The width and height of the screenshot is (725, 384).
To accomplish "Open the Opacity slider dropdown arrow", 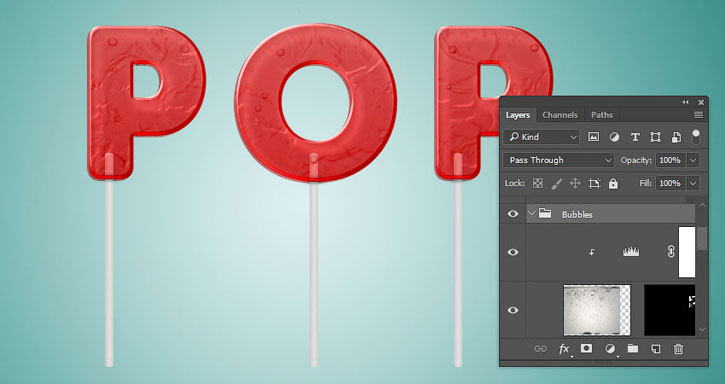I will 693,160.
